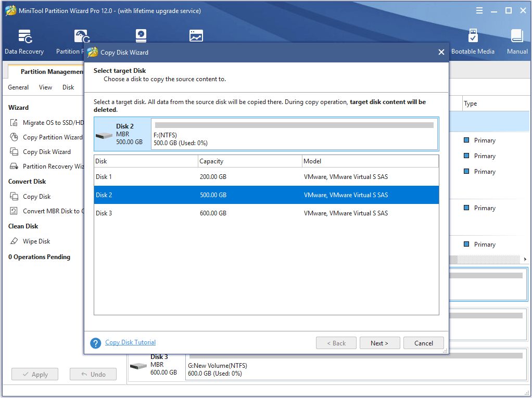Click the Partition Recovery Wizard sidebar icon
The image size is (532, 398).
pos(14,166)
